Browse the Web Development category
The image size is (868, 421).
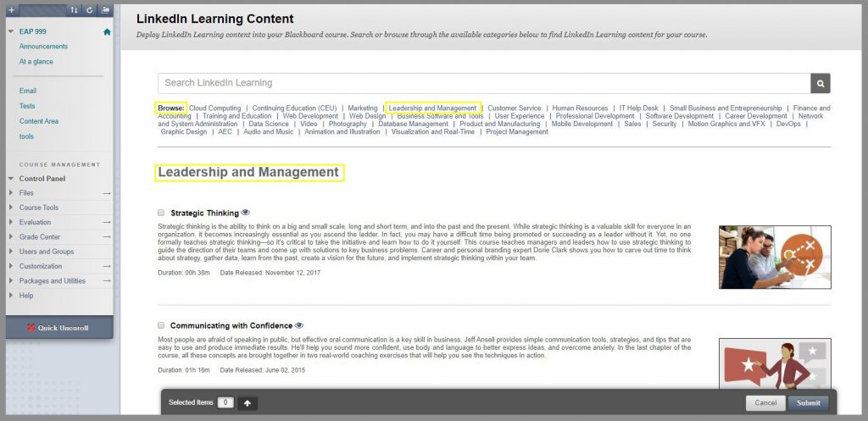pyautogui.click(x=310, y=116)
